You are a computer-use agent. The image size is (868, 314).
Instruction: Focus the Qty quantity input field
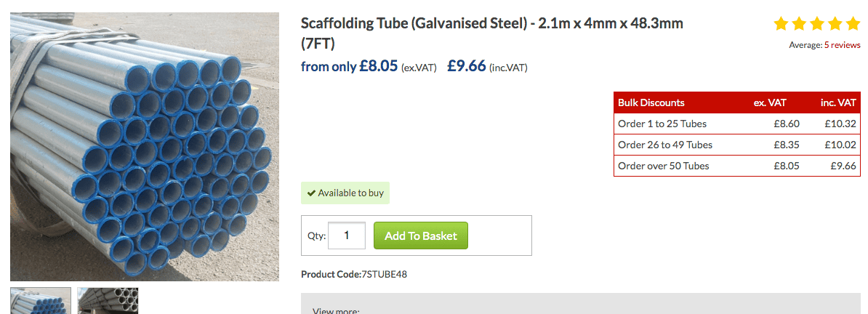[x=347, y=235]
